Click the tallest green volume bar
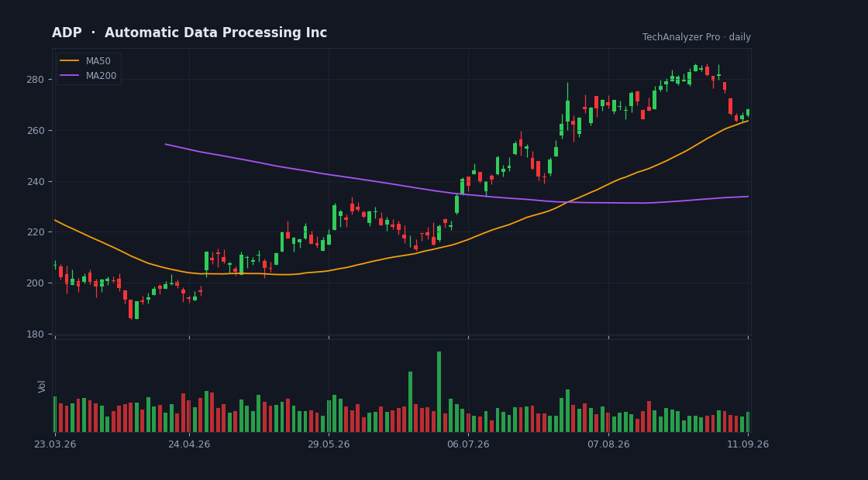 click(x=439, y=392)
